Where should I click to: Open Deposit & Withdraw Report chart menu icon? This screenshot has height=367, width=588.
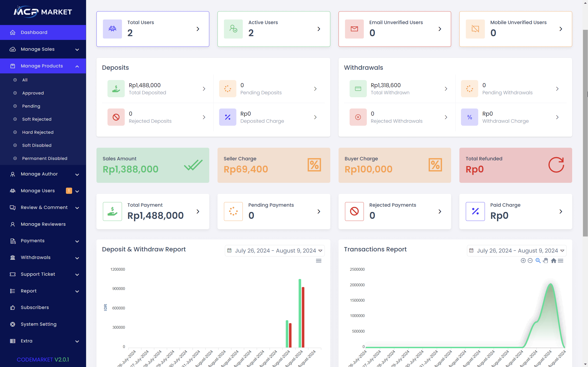coord(319,260)
